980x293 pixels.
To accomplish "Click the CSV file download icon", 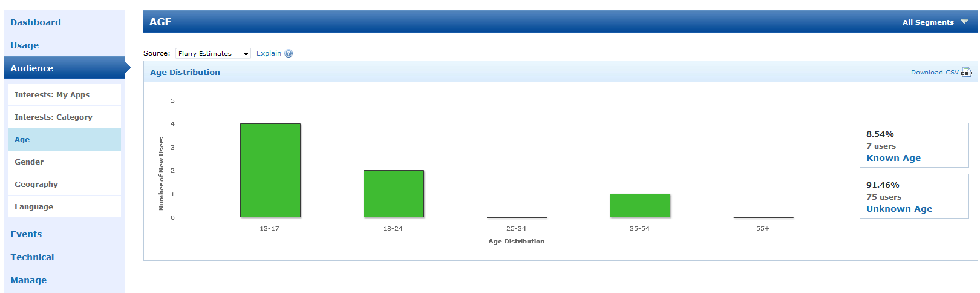I will click(x=966, y=72).
